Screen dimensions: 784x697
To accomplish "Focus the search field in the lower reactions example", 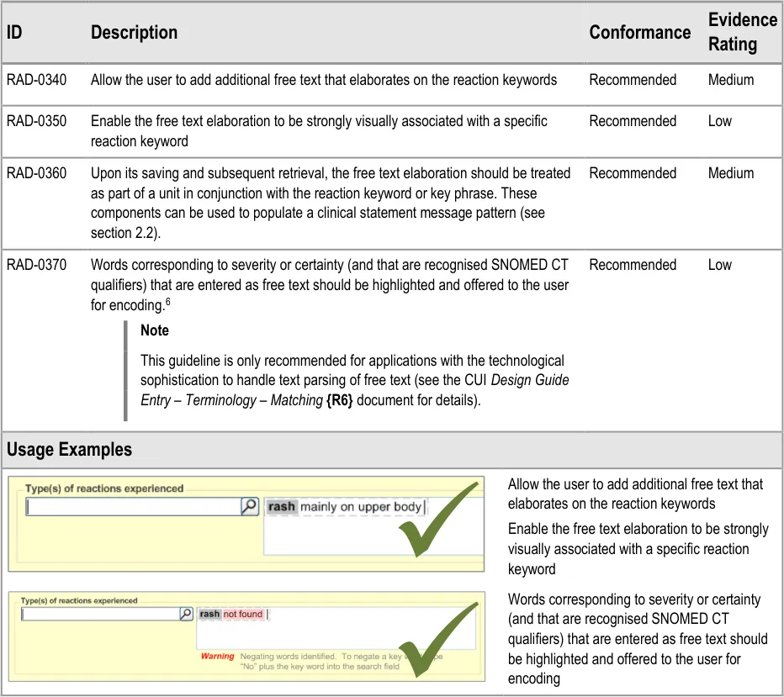I will pos(99,615).
